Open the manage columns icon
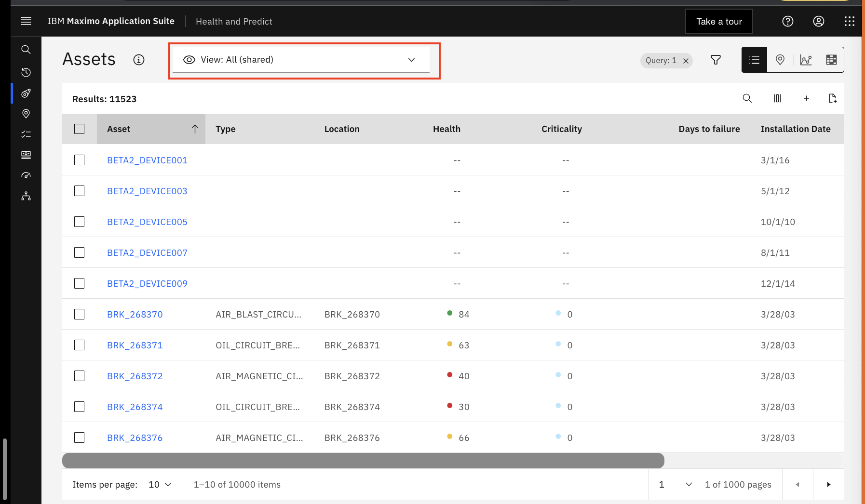 777,98
